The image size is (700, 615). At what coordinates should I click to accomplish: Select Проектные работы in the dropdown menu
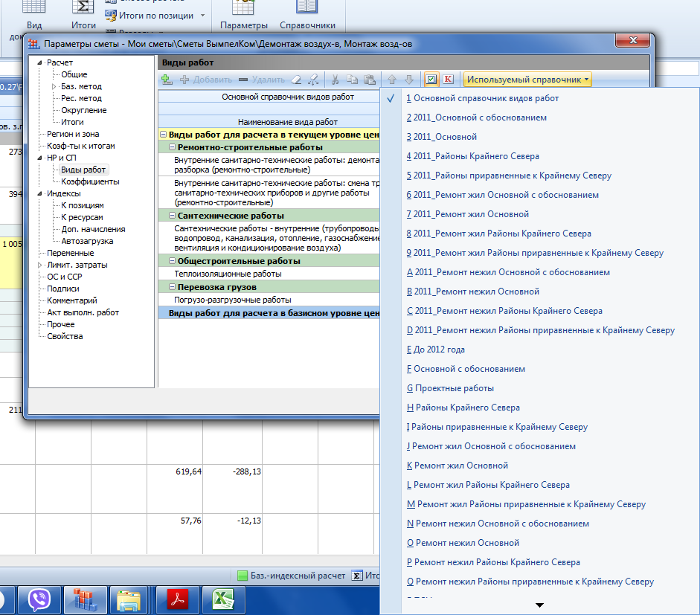pos(453,388)
